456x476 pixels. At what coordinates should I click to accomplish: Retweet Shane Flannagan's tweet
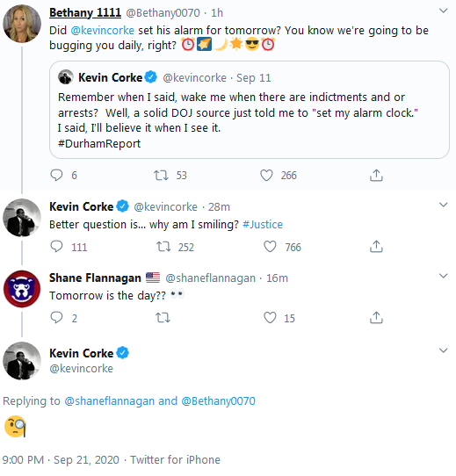(x=163, y=318)
